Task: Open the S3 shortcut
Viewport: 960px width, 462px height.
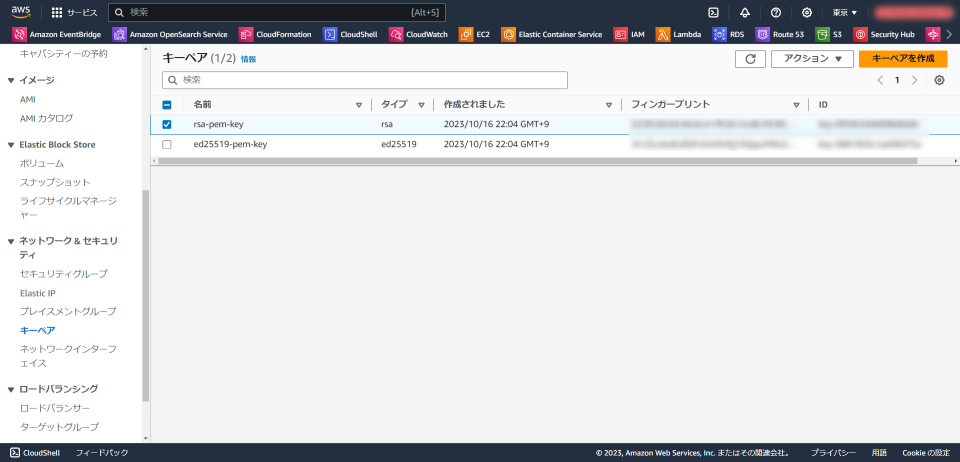Action: pyautogui.click(x=829, y=34)
